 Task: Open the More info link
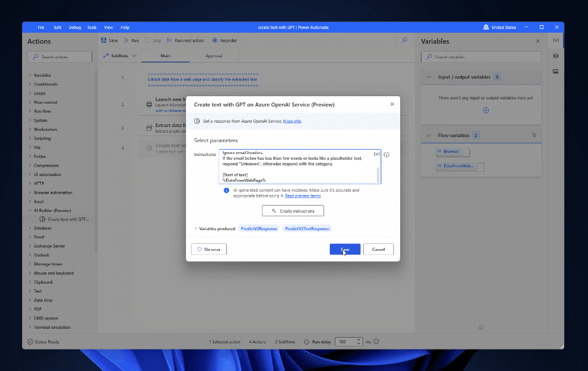click(x=292, y=121)
